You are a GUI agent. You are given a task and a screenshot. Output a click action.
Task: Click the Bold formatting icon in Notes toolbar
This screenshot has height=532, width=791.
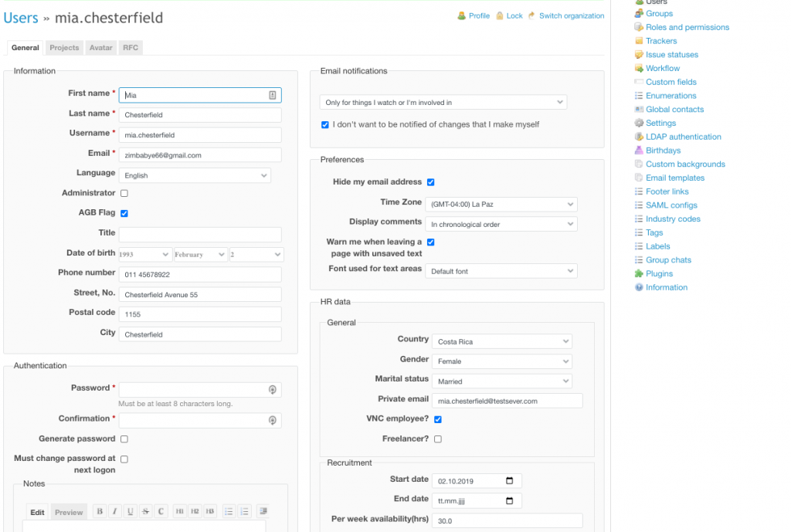(x=100, y=511)
